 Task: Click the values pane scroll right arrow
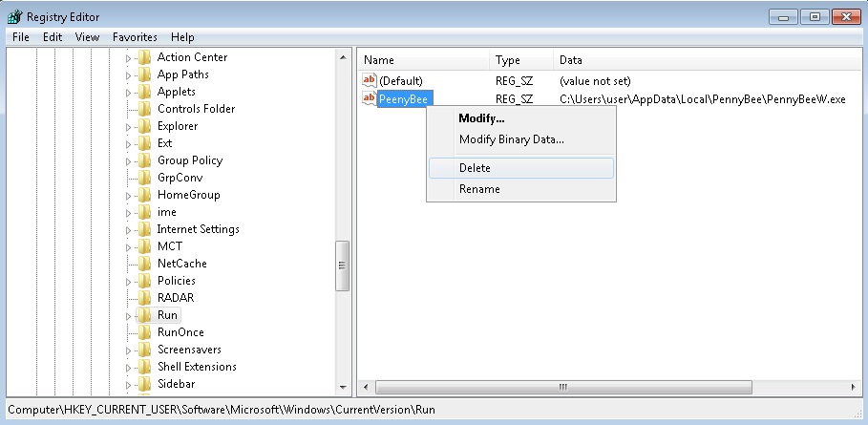854,388
